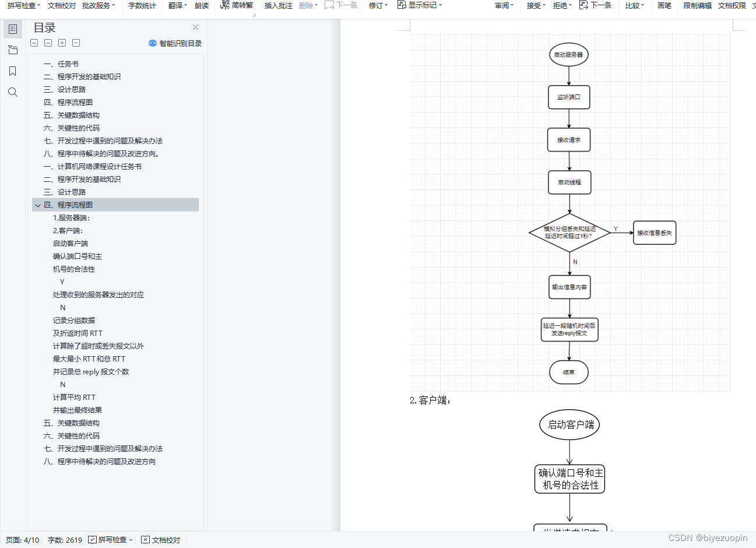This screenshot has width=756, height=548.
Task: Click 插入批注 to add comment
Action: (279, 5)
